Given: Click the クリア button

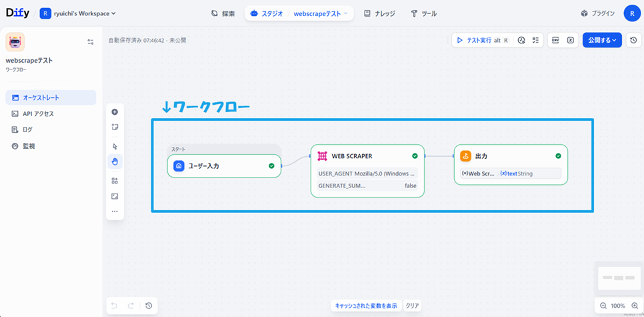Looking at the screenshot, I should coord(412,306).
